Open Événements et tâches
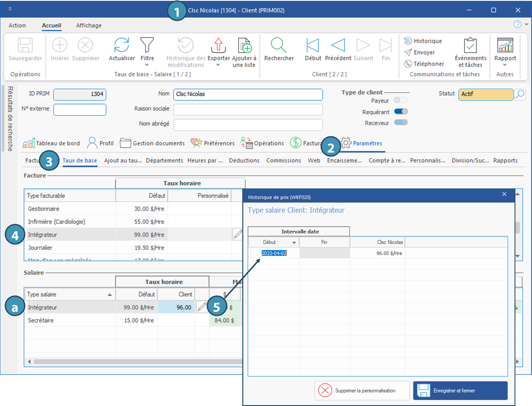The height and width of the screenshot is (406, 532). (x=470, y=45)
